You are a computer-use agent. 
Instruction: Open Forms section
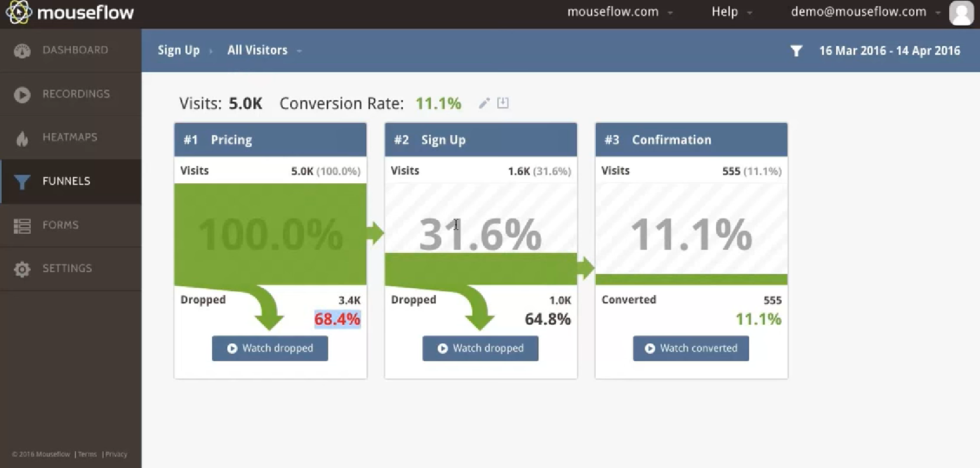click(71, 226)
